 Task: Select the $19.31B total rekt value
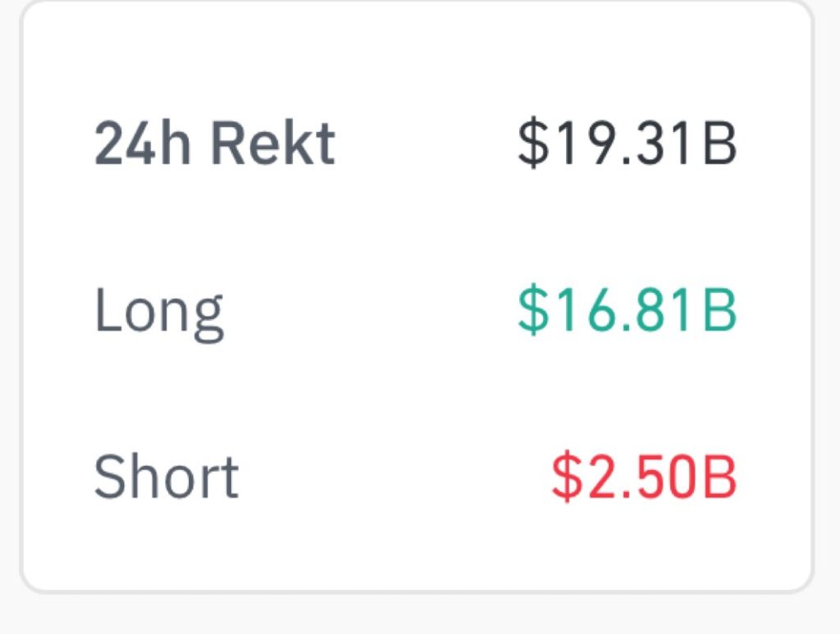coord(628,144)
